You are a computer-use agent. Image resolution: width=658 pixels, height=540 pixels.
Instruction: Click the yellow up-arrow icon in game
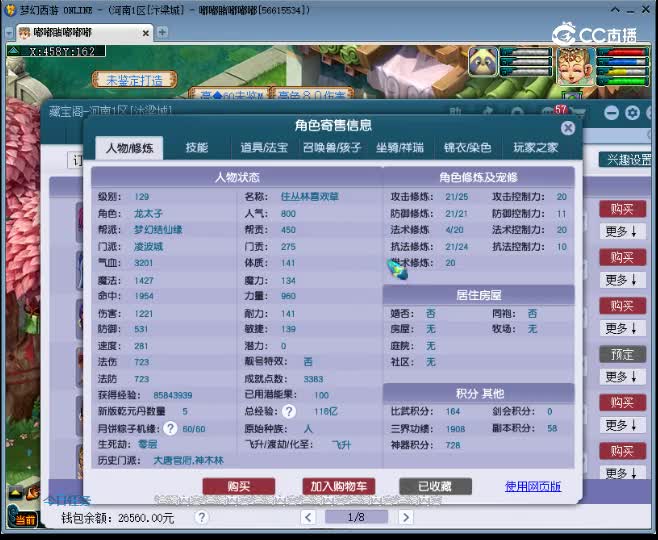[x=16, y=492]
